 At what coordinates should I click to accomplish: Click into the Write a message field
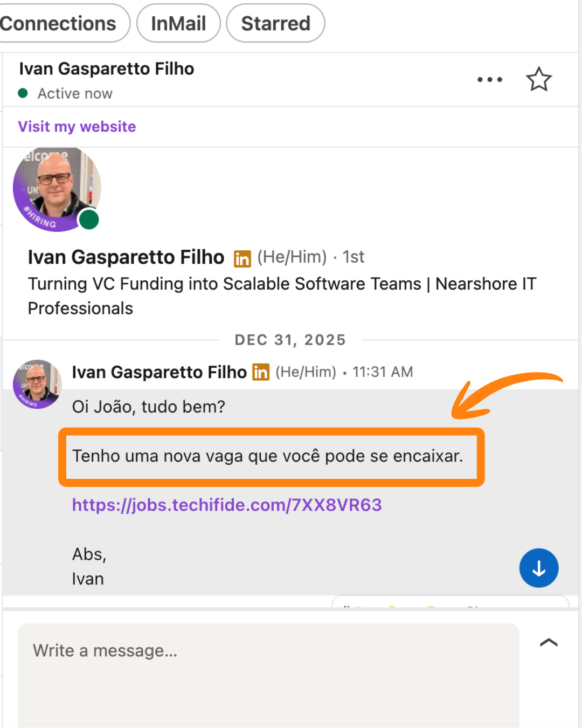[268, 674]
